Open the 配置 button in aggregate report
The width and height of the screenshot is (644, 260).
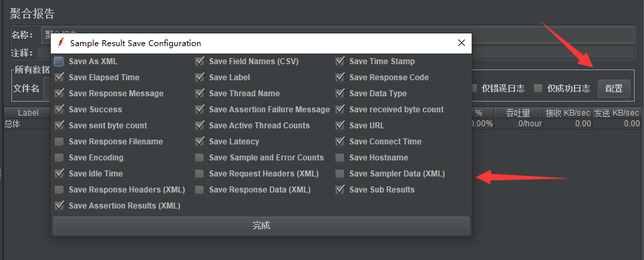614,88
